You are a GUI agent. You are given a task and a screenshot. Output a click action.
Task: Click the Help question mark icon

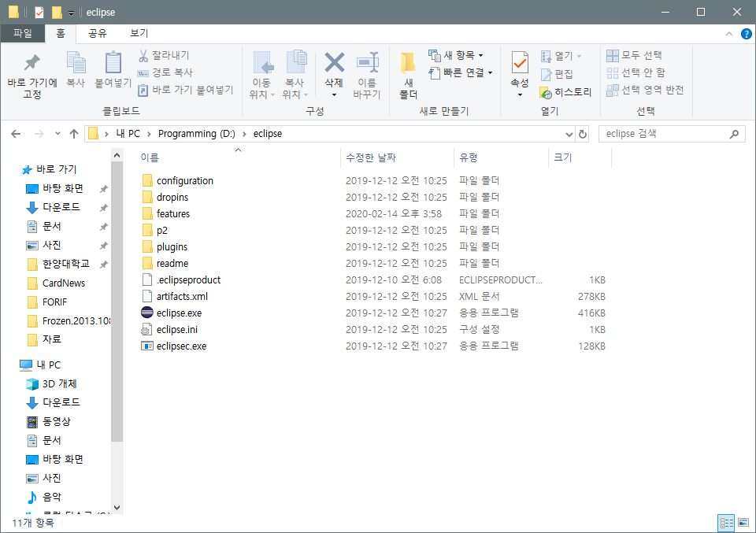(x=746, y=34)
